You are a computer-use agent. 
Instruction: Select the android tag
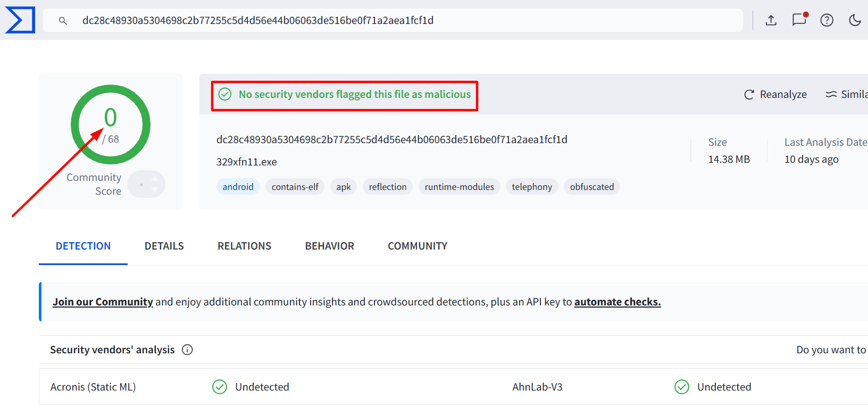pos(238,187)
